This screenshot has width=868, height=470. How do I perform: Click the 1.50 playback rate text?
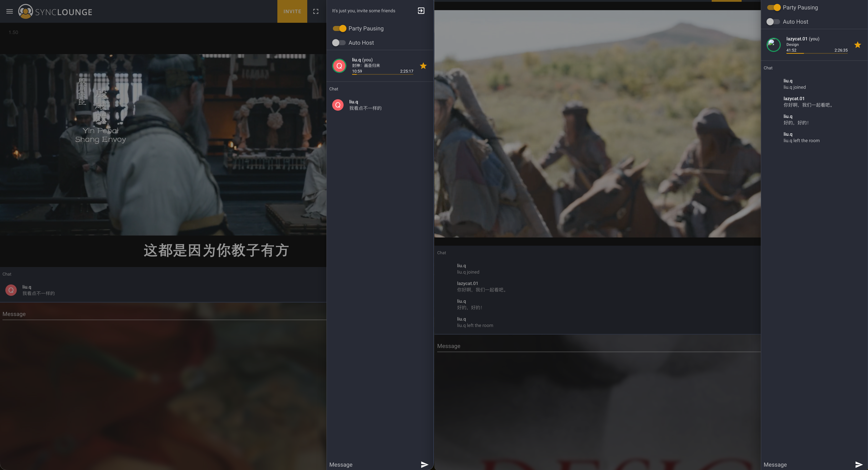pos(14,32)
